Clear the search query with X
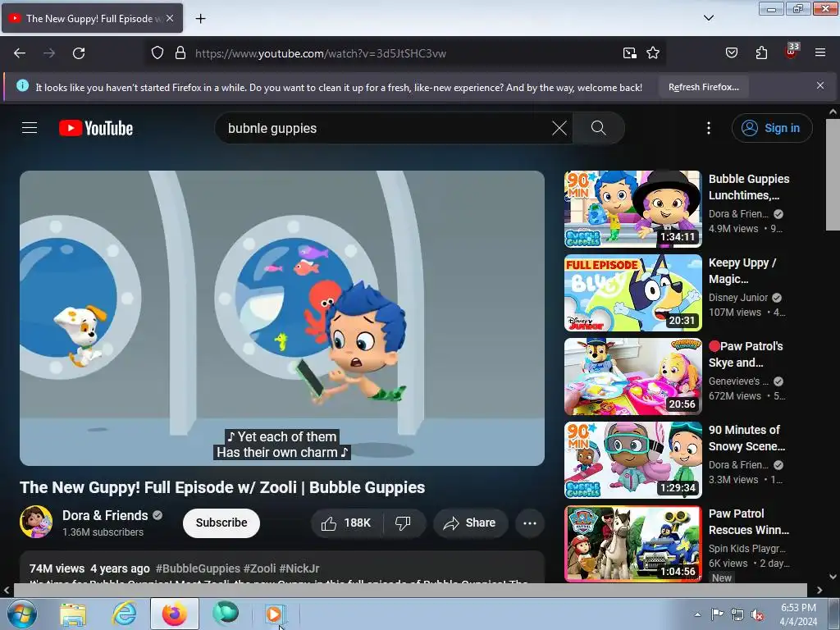This screenshot has width=840, height=630. click(x=559, y=128)
